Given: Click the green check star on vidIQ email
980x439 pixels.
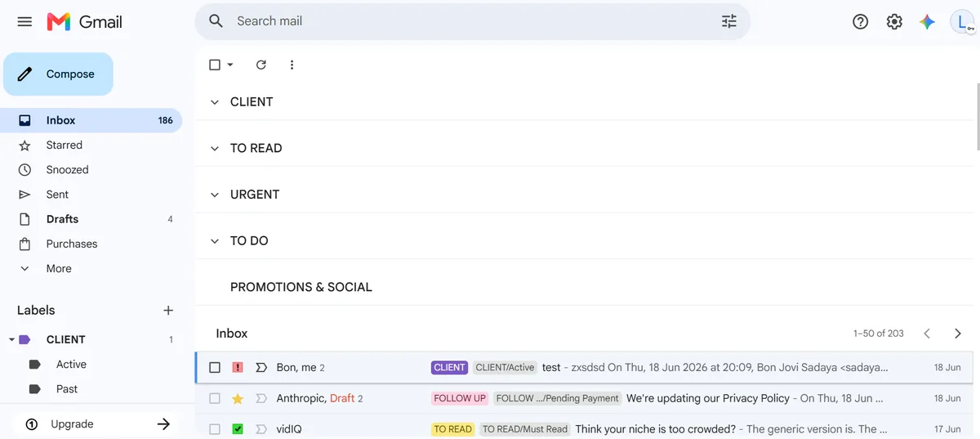Looking at the screenshot, I should [238, 429].
